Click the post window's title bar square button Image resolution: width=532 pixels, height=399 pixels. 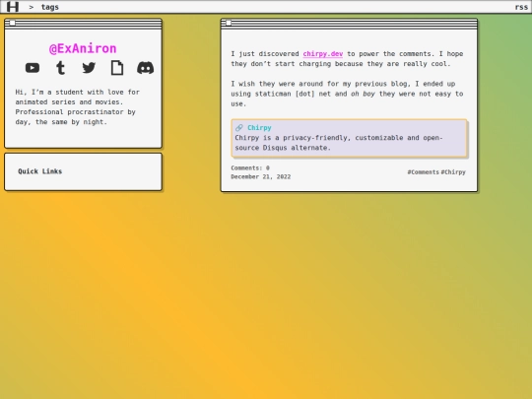[229, 23]
